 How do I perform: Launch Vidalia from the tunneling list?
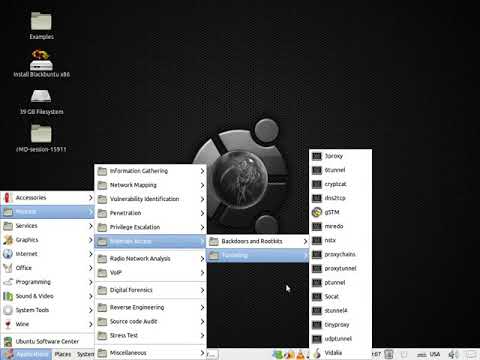pyautogui.click(x=340, y=353)
